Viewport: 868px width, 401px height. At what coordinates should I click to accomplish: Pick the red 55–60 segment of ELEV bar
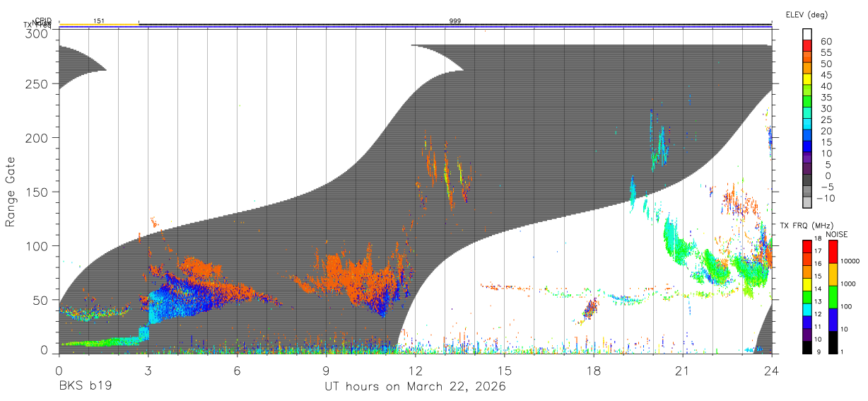coord(807,47)
